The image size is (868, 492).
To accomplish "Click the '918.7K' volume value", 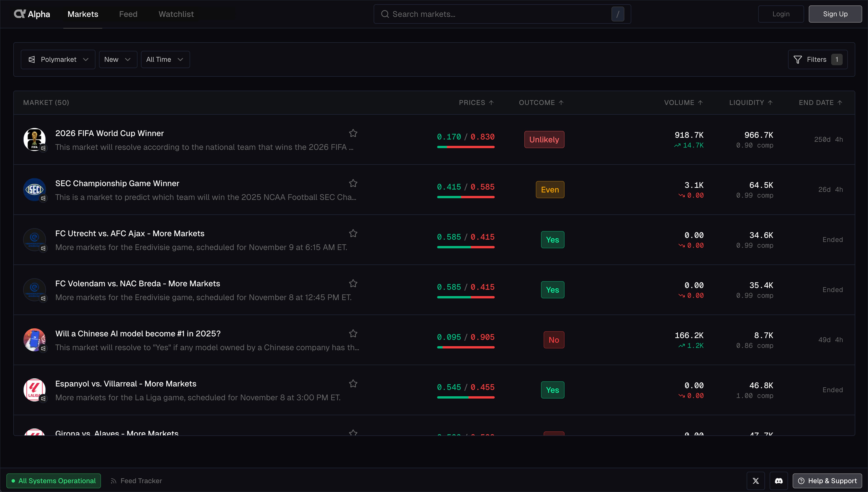I will [x=689, y=135].
